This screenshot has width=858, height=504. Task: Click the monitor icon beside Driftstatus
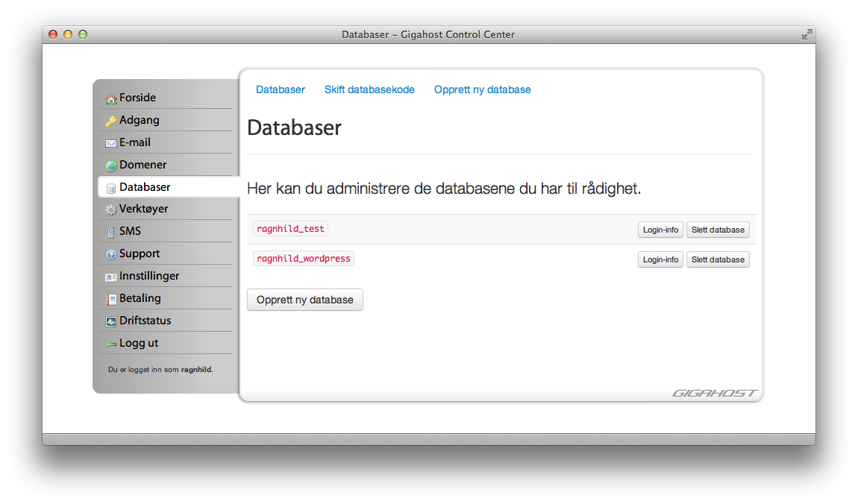[x=111, y=321]
